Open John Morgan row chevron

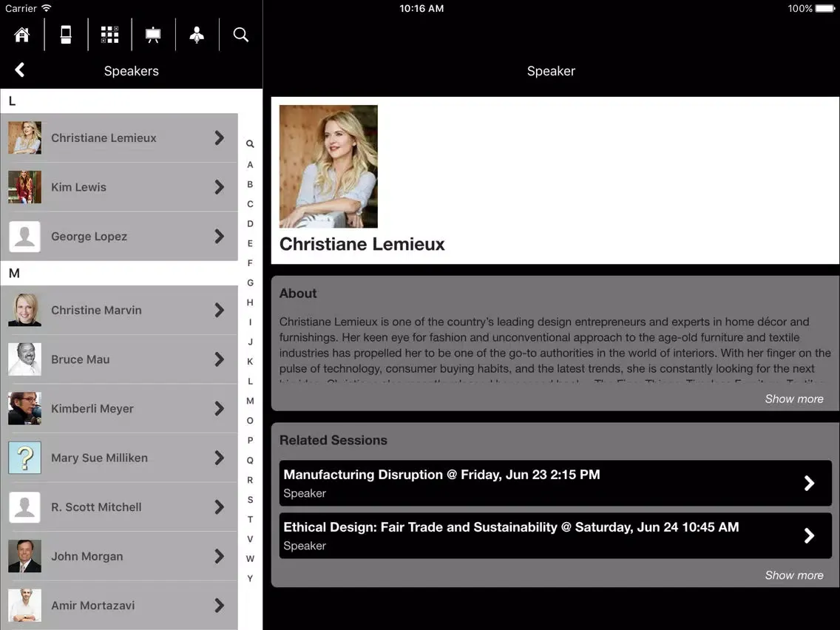click(x=219, y=557)
